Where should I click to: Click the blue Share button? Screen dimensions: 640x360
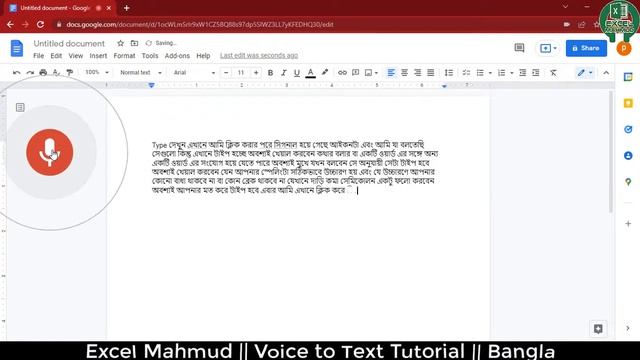pyautogui.click(x=586, y=48)
